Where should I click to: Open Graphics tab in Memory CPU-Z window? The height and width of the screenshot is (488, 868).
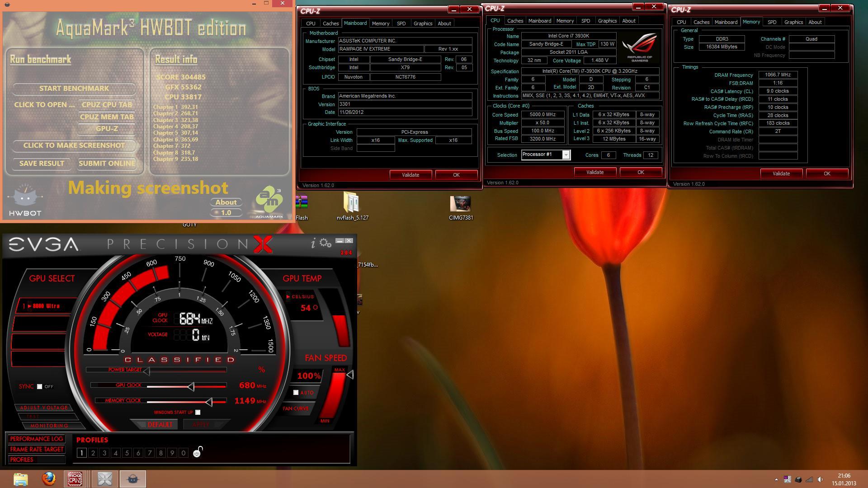pyautogui.click(x=793, y=22)
